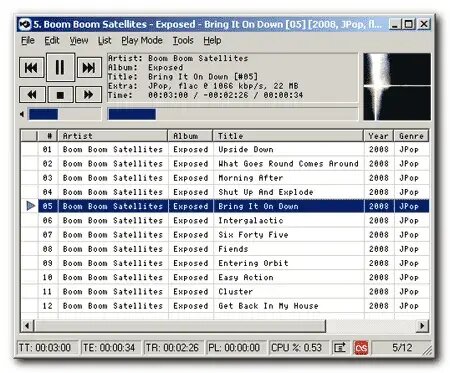
Task: Select the track Entering Orbit
Action: [x=225, y=263]
